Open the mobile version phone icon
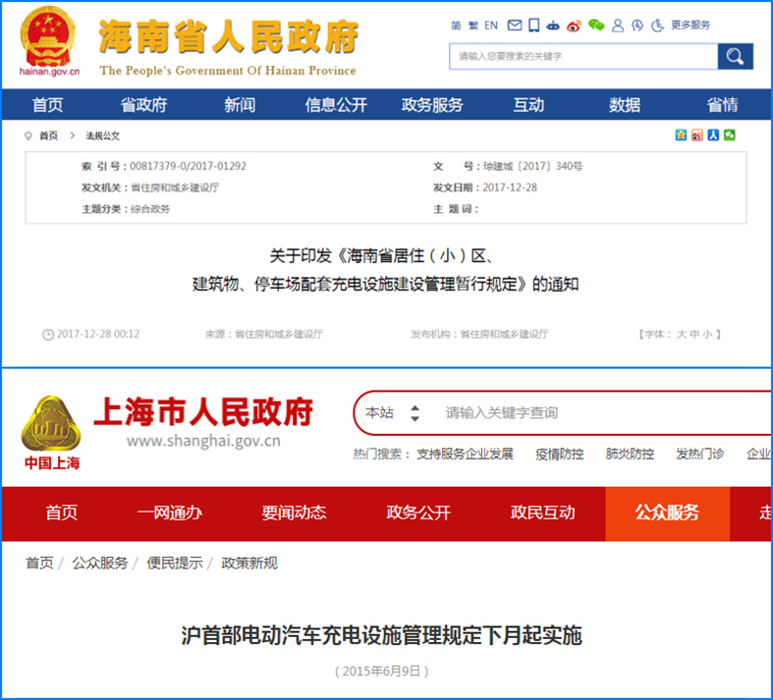This screenshot has width=773, height=700. (533, 26)
